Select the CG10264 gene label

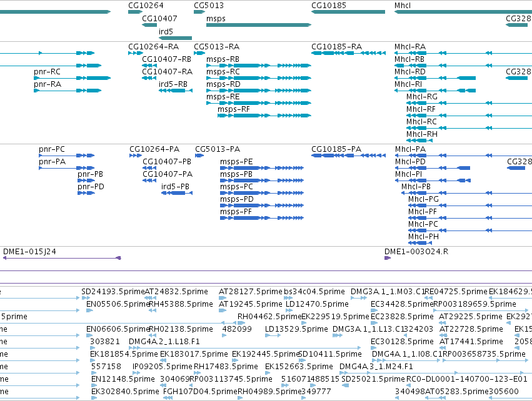(146, 6)
